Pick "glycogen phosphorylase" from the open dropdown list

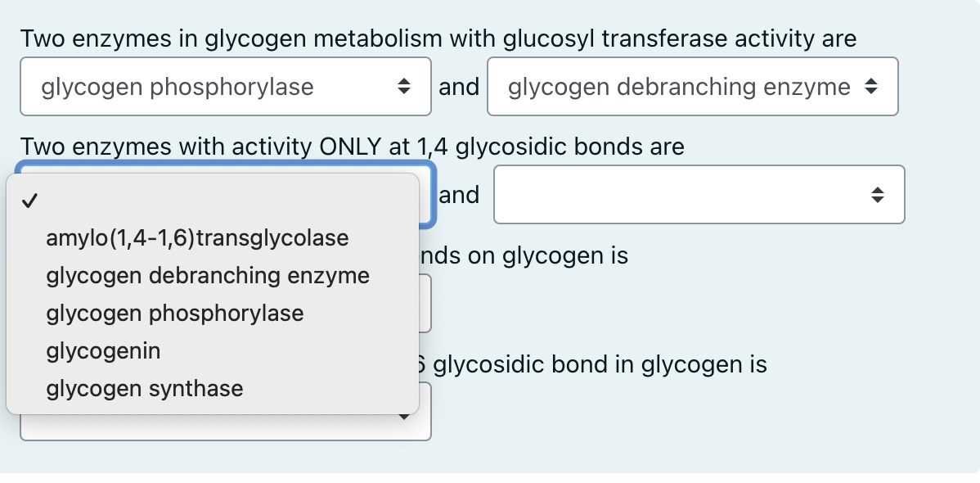pos(174,313)
